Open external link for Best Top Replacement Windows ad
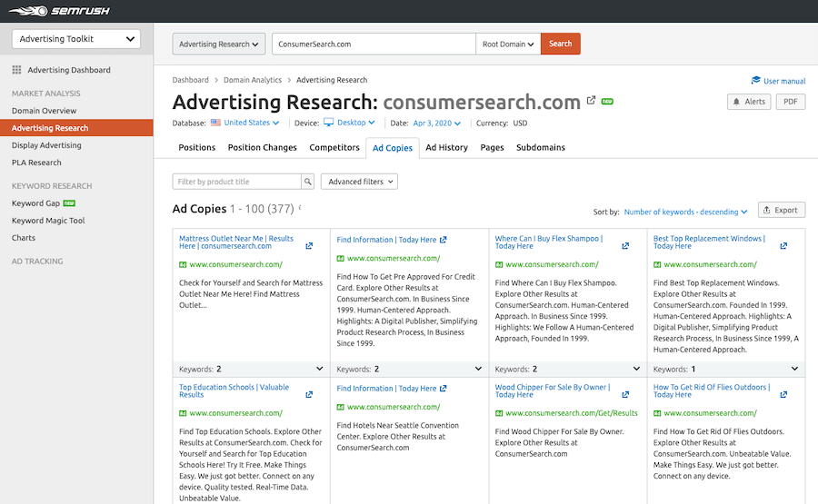Viewport: 818px width, 504px height. click(783, 245)
